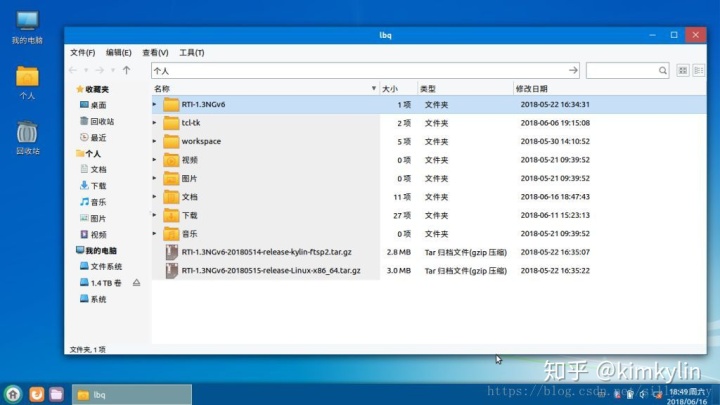Open the forward history dropdown arrow
Image resolution: width=720 pixels, height=405 pixels.
point(112,71)
